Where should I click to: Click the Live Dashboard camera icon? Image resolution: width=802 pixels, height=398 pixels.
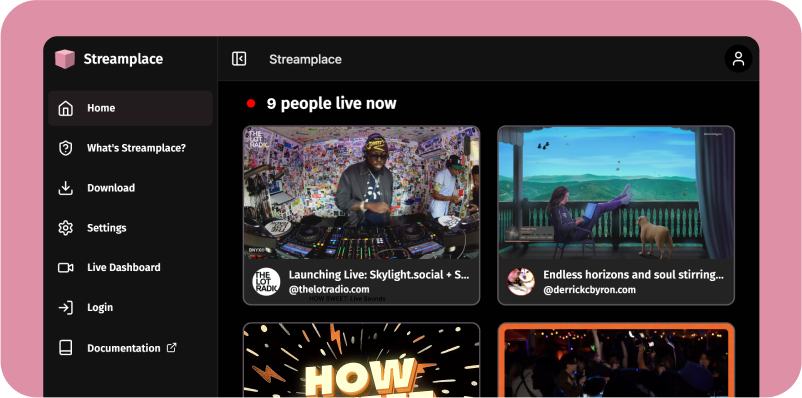coord(65,268)
